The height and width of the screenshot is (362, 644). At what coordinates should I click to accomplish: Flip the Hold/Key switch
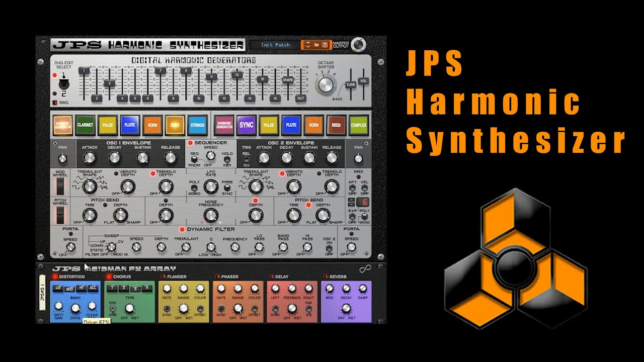coord(227,159)
